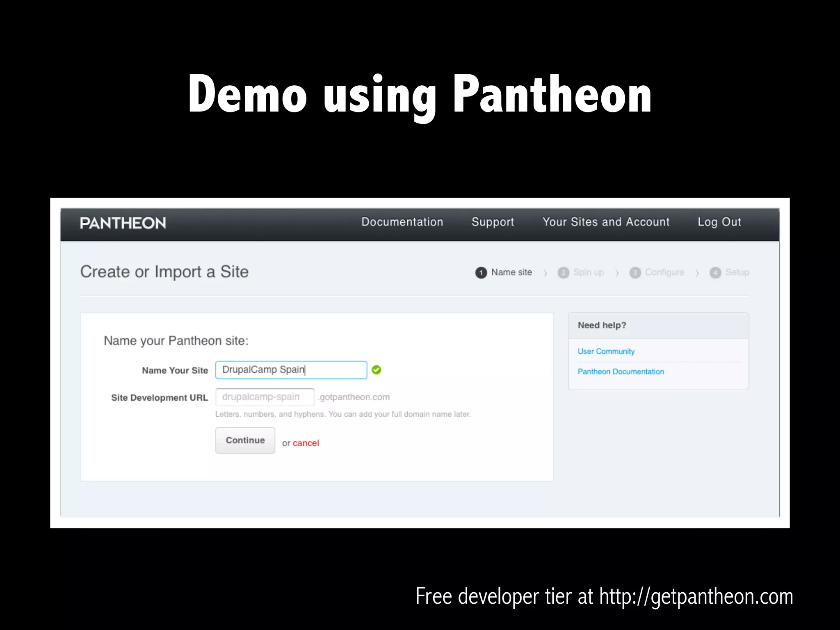Open the User Community link
The width and height of the screenshot is (840, 630).
(x=606, y=352)
